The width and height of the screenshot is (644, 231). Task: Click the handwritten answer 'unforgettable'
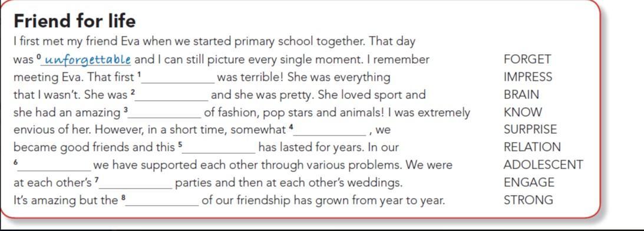point(87,60)
